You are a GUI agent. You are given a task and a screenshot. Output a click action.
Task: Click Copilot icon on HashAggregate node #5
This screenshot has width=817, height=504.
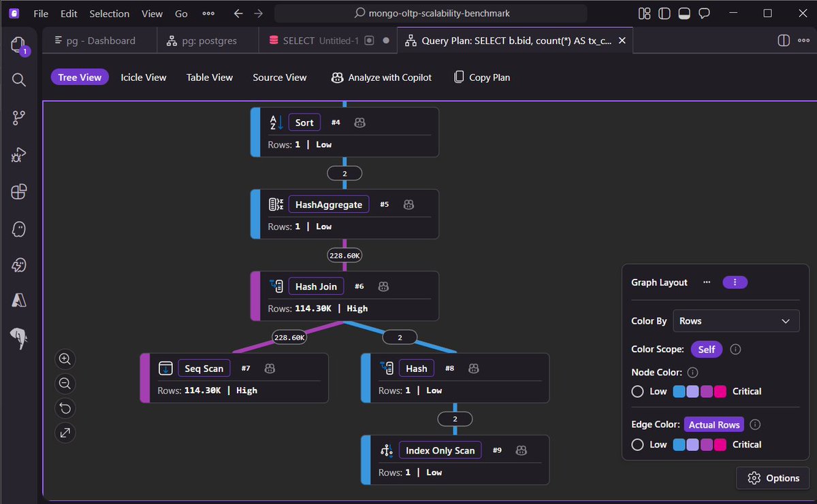tap(408, 205)
